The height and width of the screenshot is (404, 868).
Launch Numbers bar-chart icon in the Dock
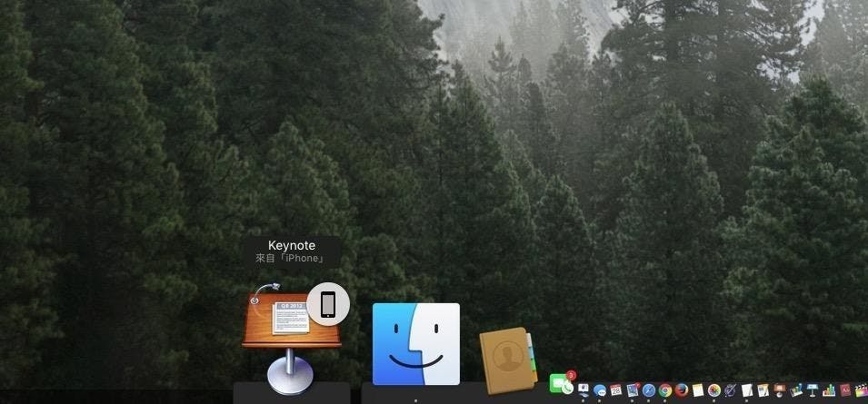point(829,390)
